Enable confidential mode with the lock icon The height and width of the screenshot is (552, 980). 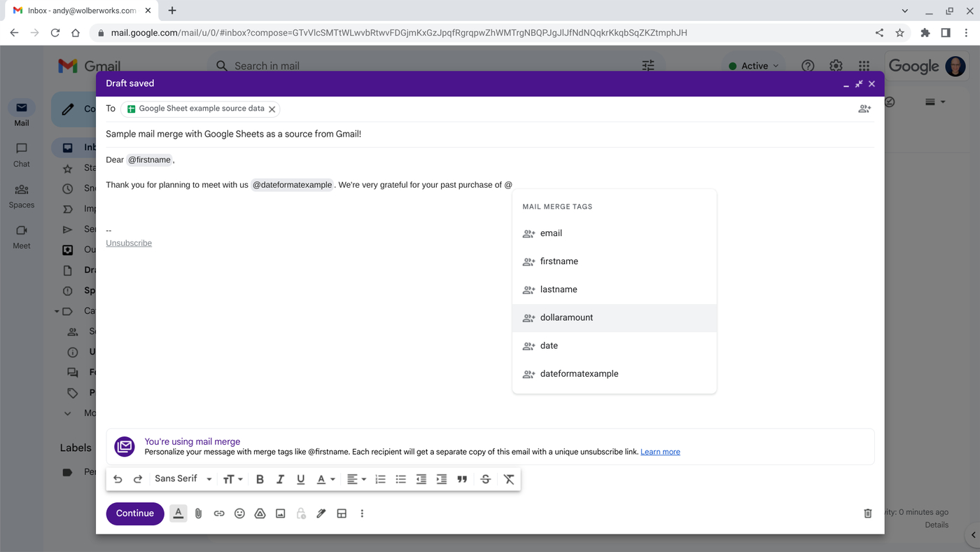(x=301, y=513)
